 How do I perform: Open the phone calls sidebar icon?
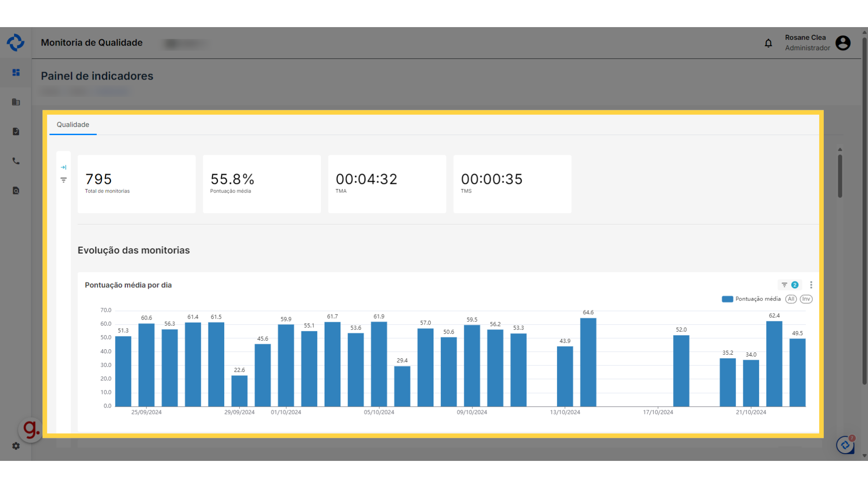[x=16, y=161]
